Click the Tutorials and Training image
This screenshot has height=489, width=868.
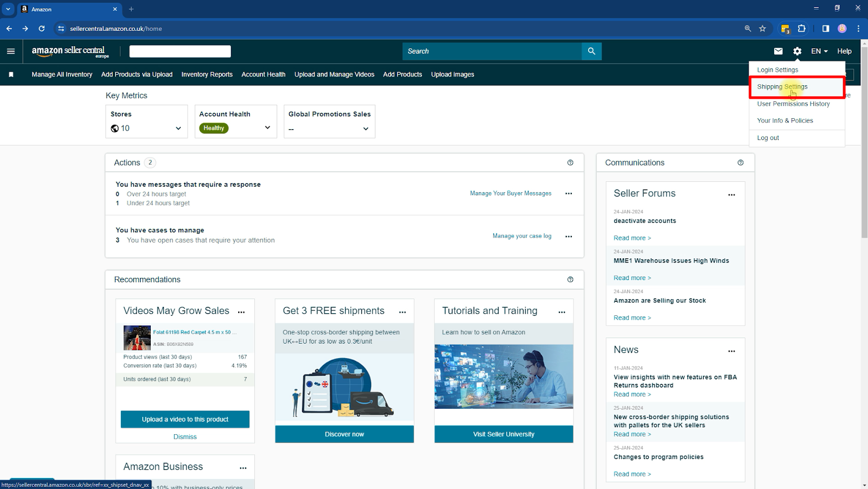503,376
